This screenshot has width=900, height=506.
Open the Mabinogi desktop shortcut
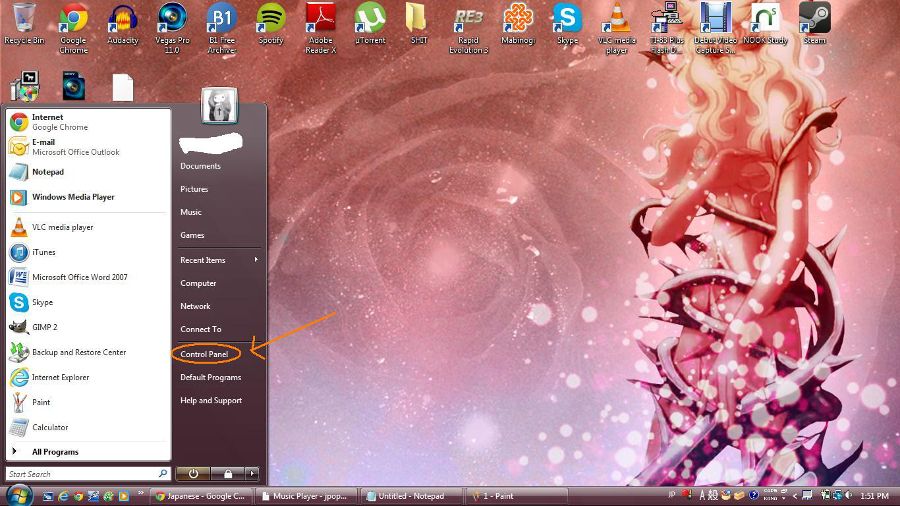click(518, 20)
